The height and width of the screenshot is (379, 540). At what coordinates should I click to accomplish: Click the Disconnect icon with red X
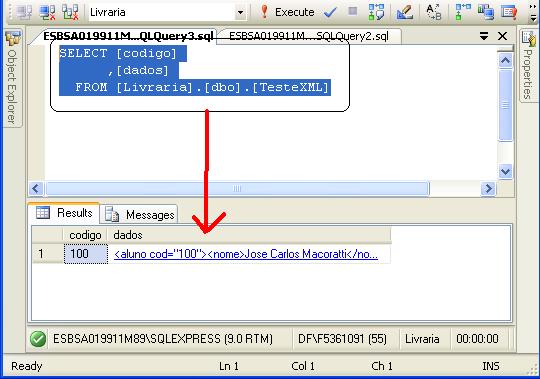(x=47, y=12)
